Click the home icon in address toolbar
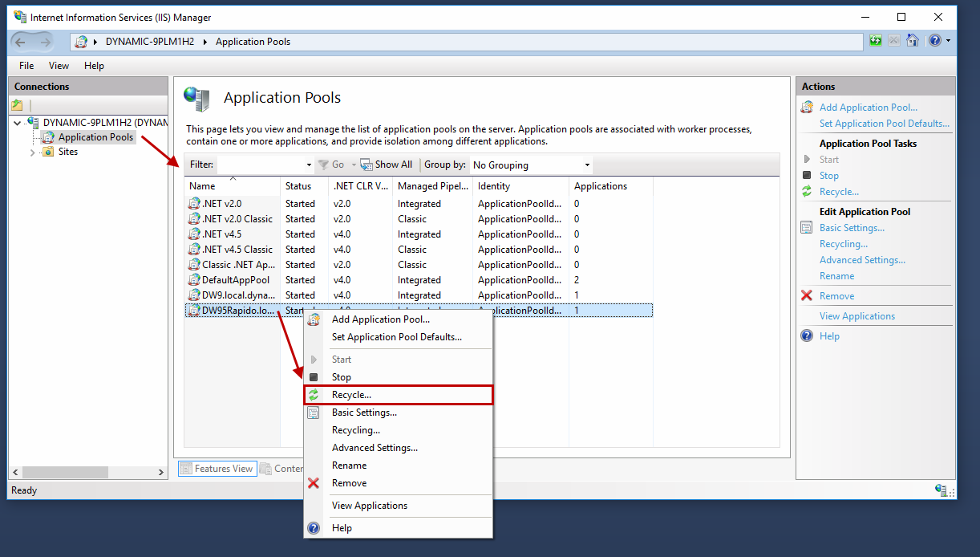 click(913, 41)
